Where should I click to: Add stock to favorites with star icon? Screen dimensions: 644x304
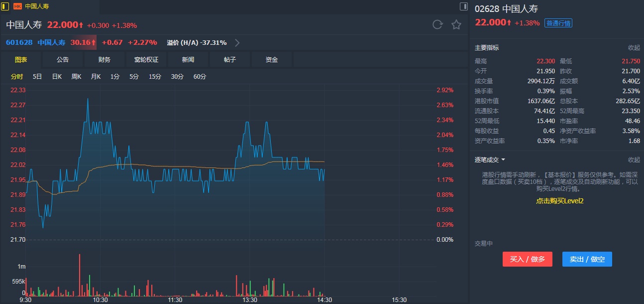pos(456,25)
